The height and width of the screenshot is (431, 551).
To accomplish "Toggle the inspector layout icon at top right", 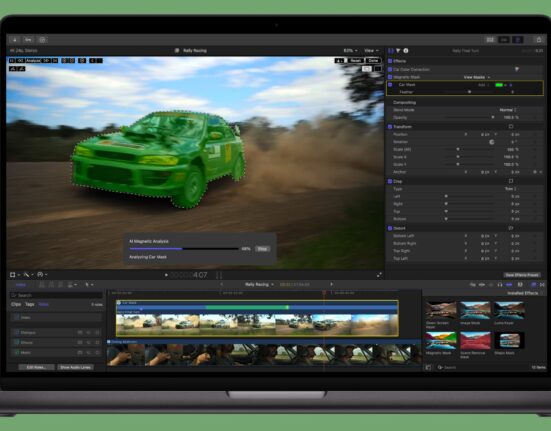I will [518, 40].
